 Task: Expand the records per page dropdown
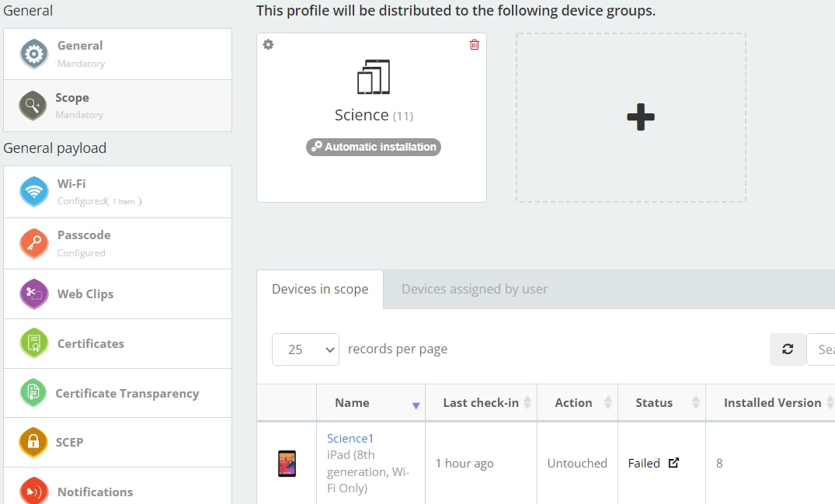pos(305,349)
